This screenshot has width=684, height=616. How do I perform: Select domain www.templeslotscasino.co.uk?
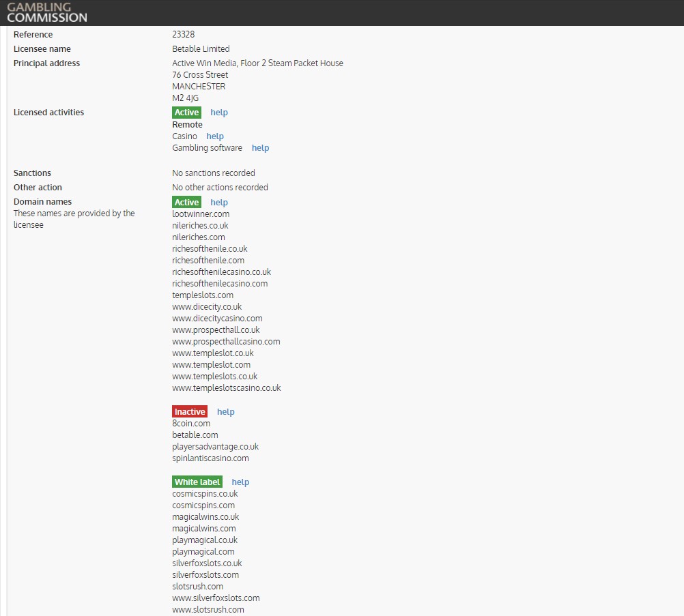tap(227, 388)
